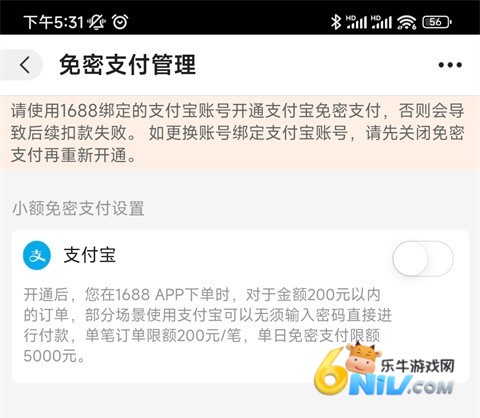Tap the second HD signal bars icon

(x=381, y=22)
